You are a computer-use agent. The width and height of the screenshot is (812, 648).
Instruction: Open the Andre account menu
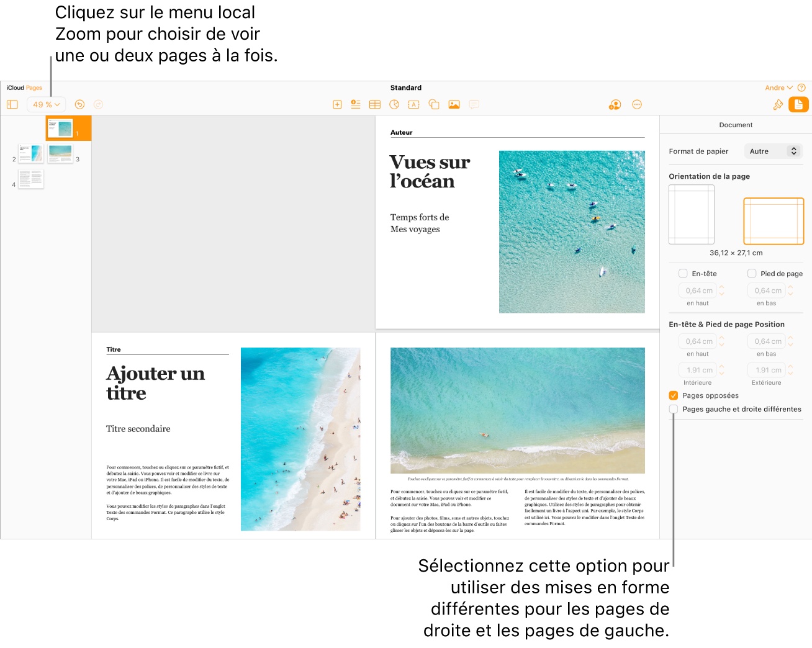coord(778,88)
